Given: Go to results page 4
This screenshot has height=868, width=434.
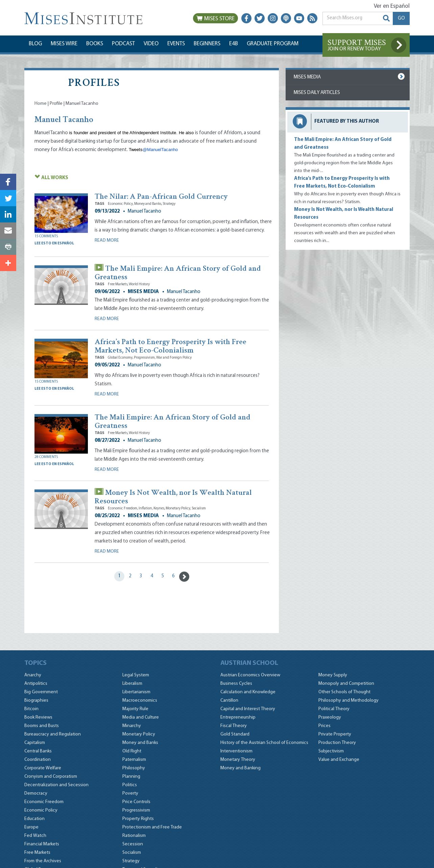Looking at the screenshot, I should click(x=152, y=576).
